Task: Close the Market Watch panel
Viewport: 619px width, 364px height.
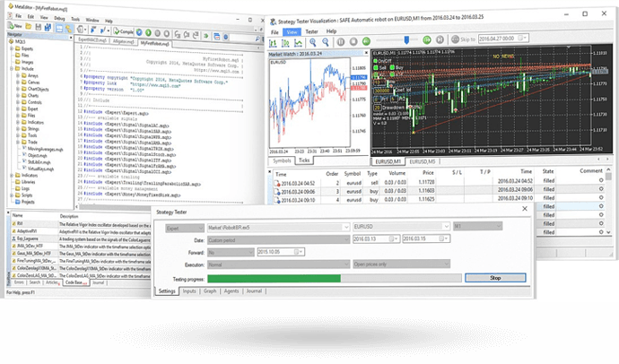Action: click(366, 53)
